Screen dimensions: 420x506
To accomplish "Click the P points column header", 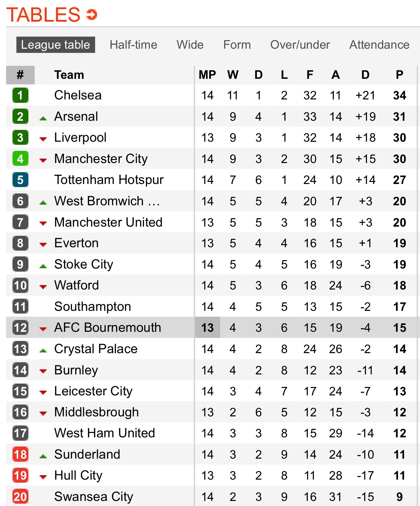I will [399, 75].
